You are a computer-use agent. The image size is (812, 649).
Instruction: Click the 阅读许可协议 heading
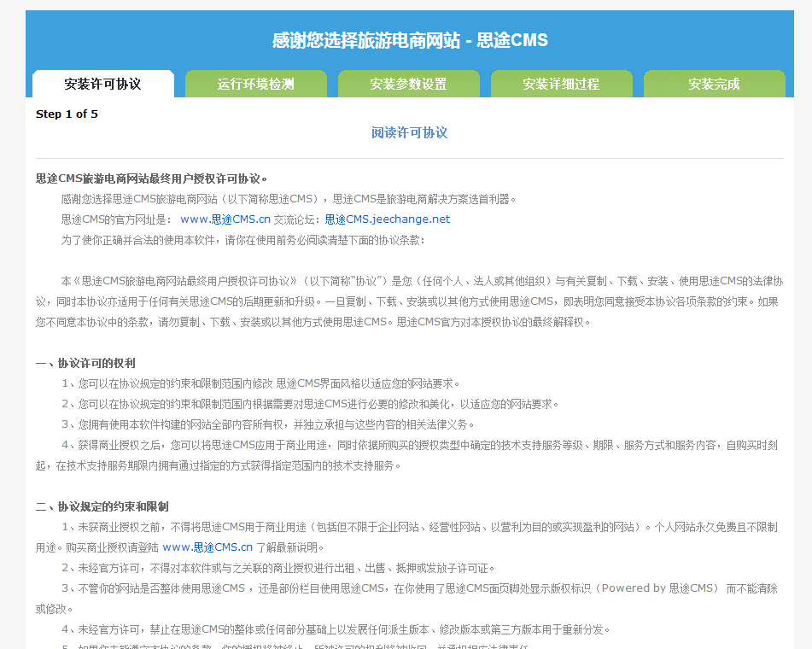409,132
